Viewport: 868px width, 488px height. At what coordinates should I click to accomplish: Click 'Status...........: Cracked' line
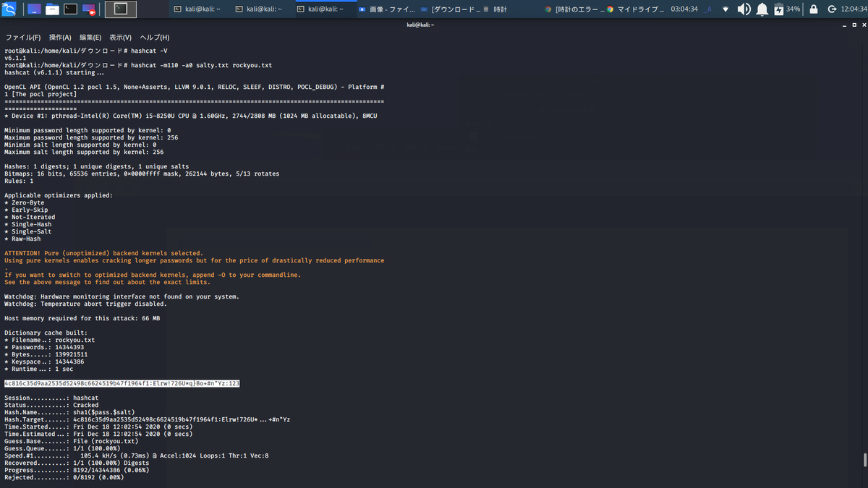pyautogui.click(x=51, y=405)
